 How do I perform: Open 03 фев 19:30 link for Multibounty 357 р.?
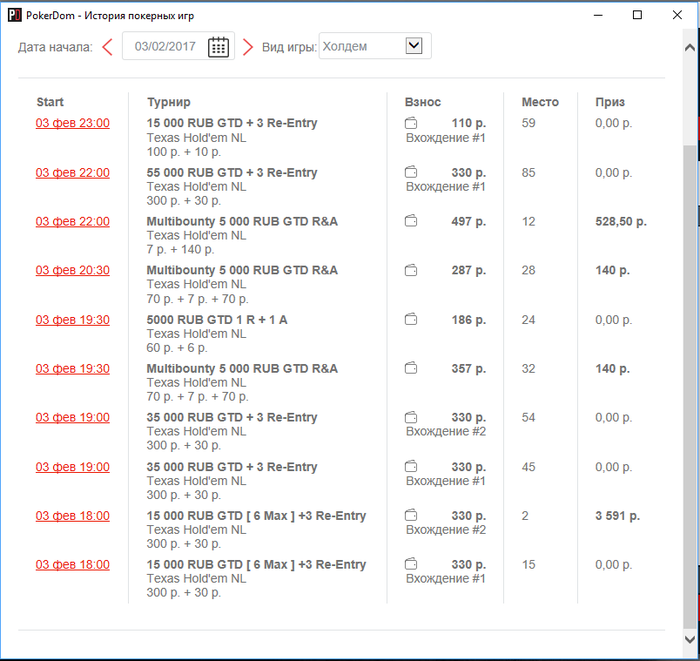(x=73, y=369)
